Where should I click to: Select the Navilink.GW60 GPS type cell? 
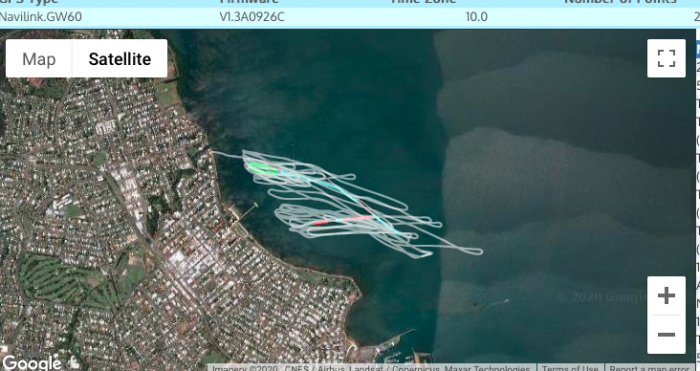tap(41, 17)
